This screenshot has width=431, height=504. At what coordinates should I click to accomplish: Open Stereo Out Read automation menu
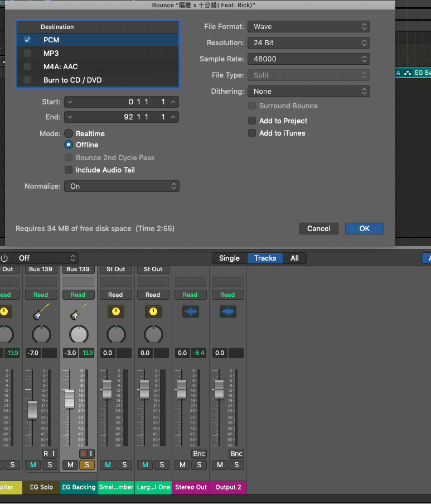pos(191,295)
